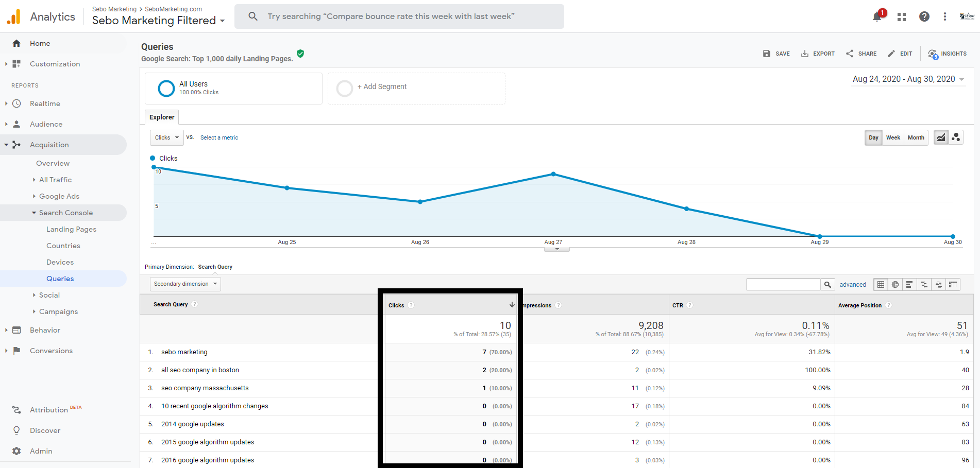980x468 pixels.
Task: Click the search magnifier icon in top bar
Action: [x=252, y=16]
